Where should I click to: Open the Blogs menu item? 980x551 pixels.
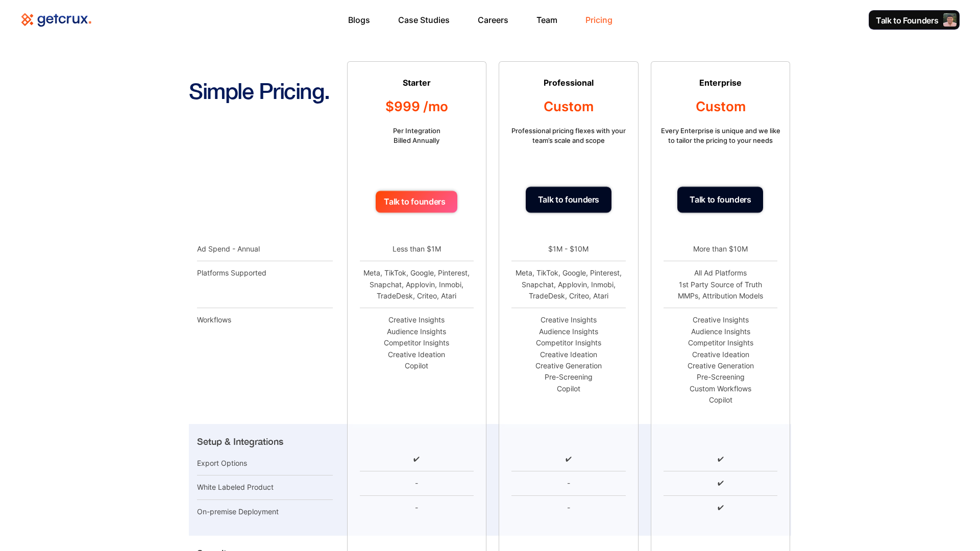359,20
